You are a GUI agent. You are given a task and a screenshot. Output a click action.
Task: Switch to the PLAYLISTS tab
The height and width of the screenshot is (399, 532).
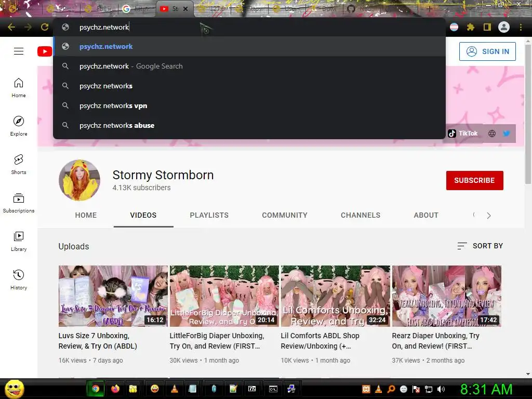[209, 215]
